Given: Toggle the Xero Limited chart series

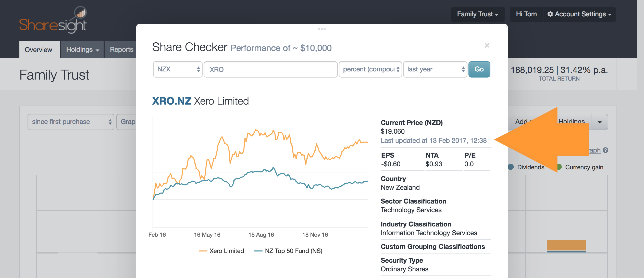Looking at the screenshot, I should (221, 251).
